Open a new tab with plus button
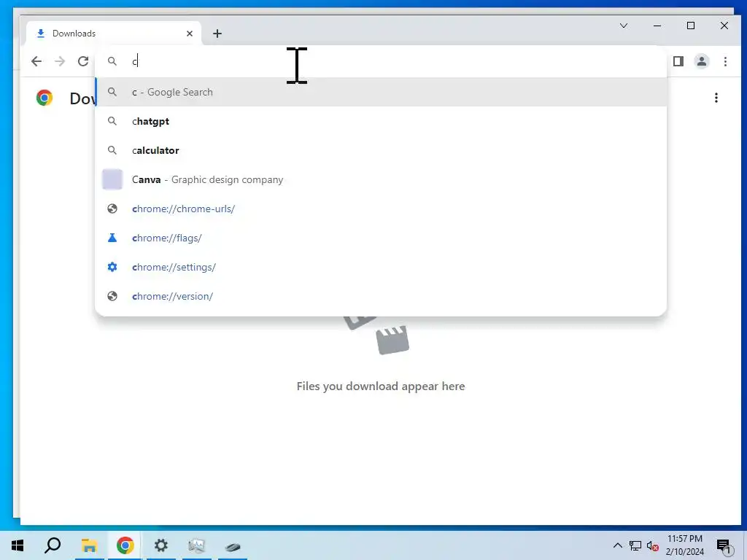Screen dimensions: 747x560 [x=217, y=34]
